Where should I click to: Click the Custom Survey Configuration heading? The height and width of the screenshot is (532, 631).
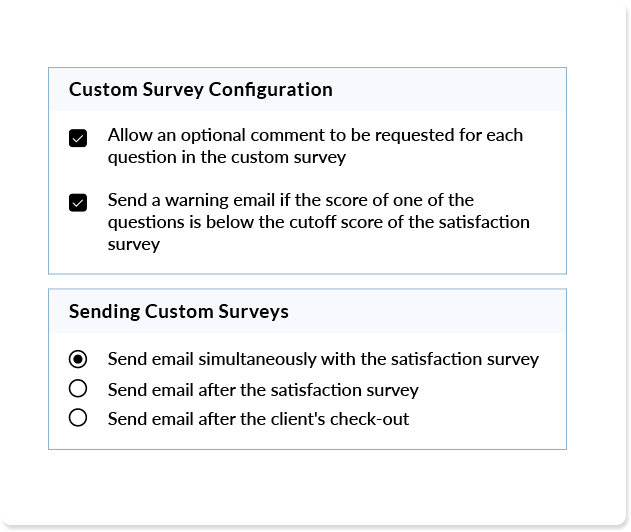(200, 89)
